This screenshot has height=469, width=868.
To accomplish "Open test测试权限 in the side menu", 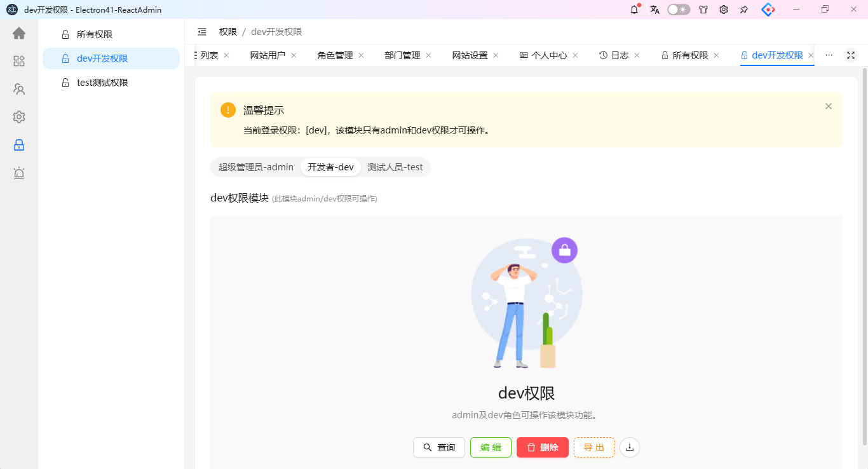I will point(111,83).
